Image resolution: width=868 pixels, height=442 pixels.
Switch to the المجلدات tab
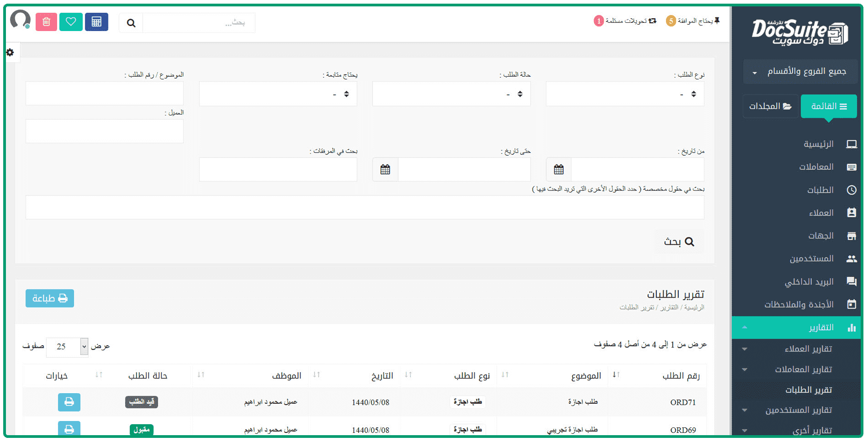pyautogui.click(x=770, y=106)
